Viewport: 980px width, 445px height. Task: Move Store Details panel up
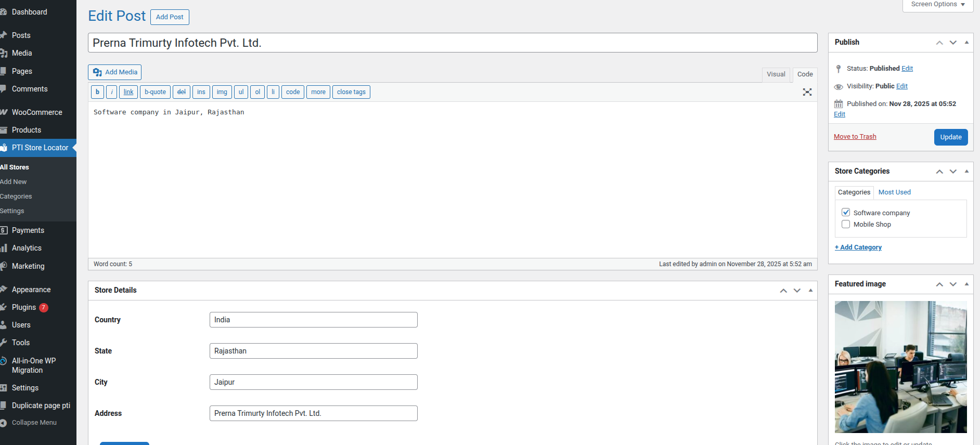pos(783,291)
